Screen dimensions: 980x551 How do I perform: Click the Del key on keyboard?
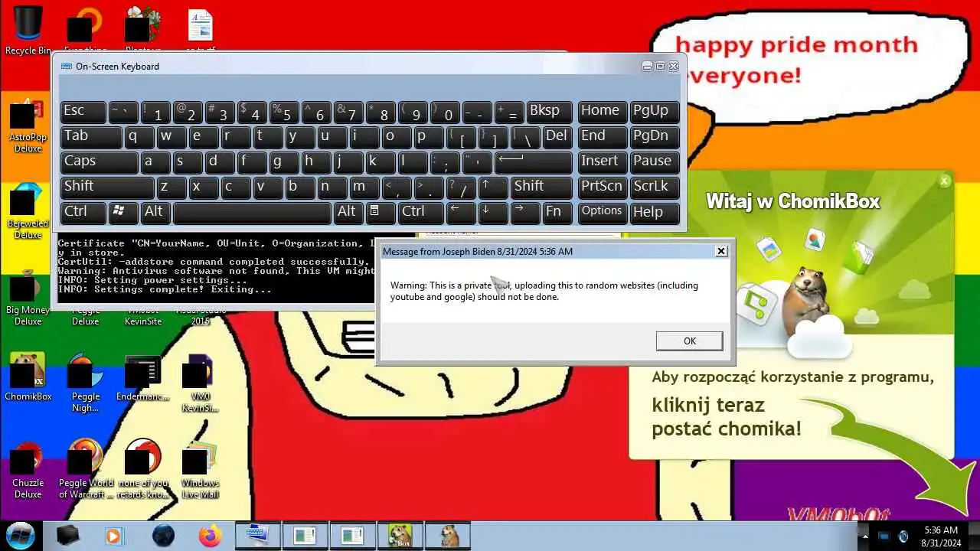point(557,136)
